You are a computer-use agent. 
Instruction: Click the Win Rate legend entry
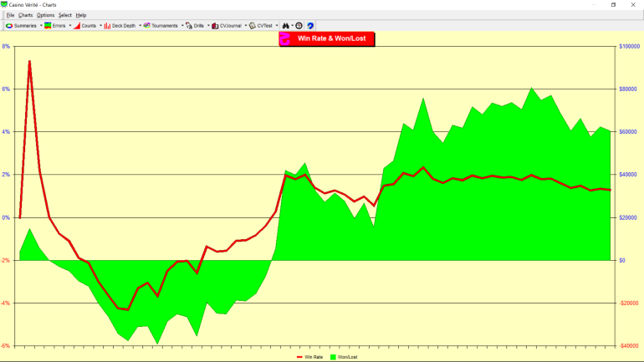[309, 357]
